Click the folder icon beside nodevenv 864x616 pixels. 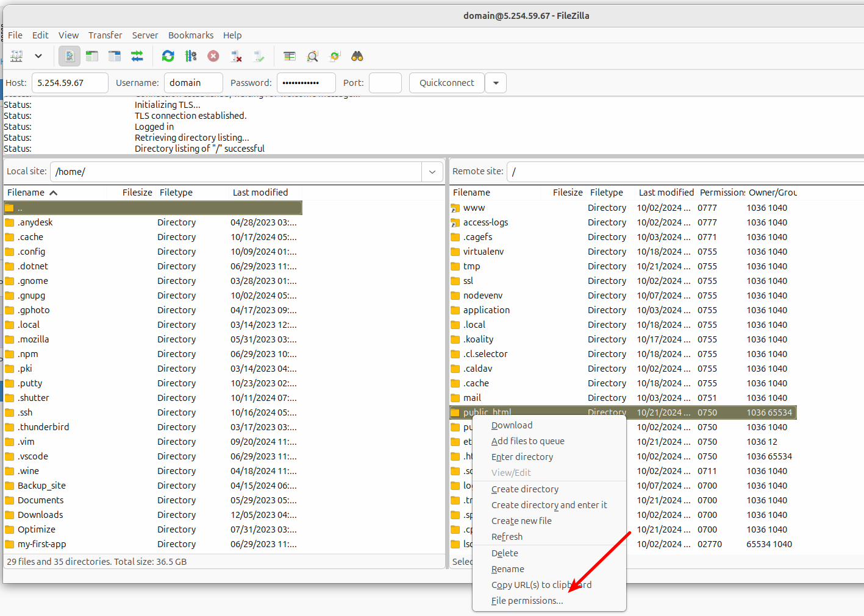click(x=455, y=296)
